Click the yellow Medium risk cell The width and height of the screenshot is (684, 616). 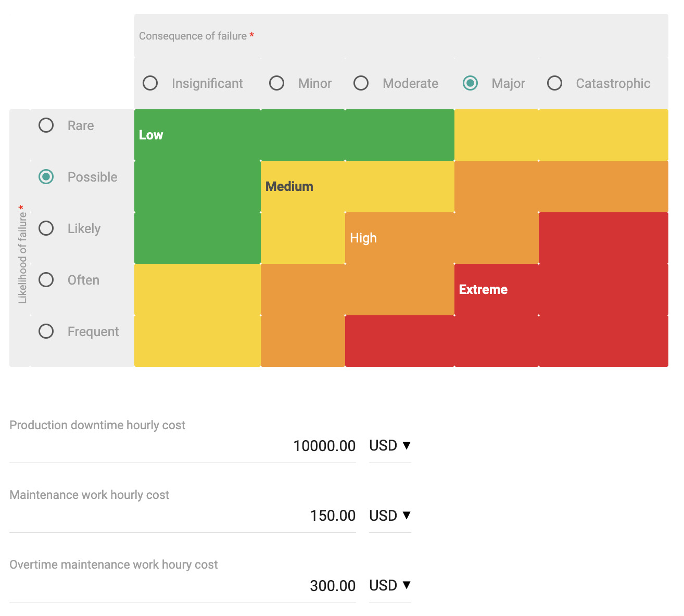(x=302, y=187)
